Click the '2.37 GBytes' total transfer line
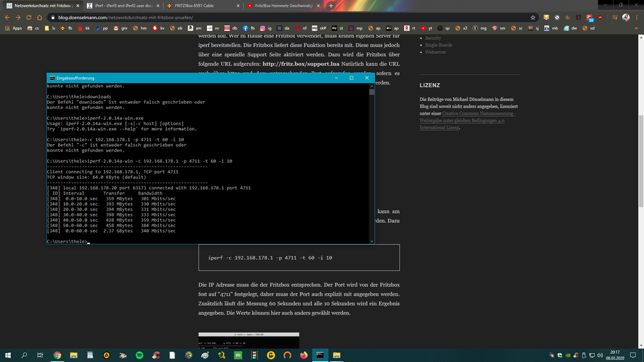Viewport: 644px width, 362px height. pyautogui.click(x=111, y=231)
